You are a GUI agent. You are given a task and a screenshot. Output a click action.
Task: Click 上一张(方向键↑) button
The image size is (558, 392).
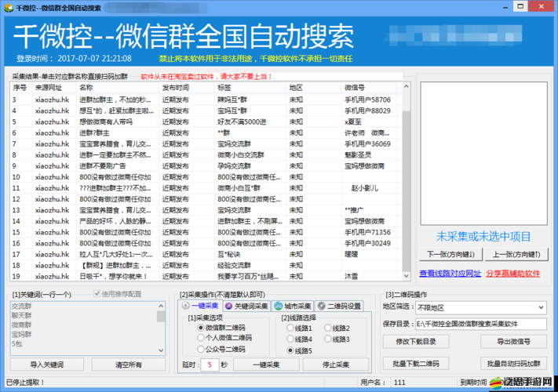516,255
